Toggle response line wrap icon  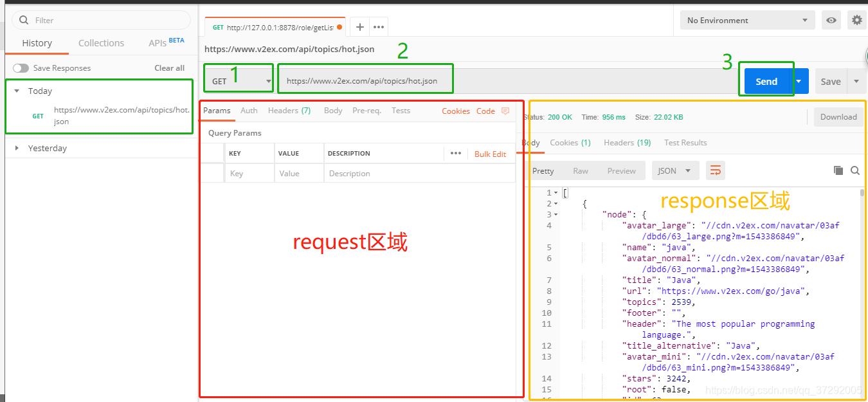716,170
